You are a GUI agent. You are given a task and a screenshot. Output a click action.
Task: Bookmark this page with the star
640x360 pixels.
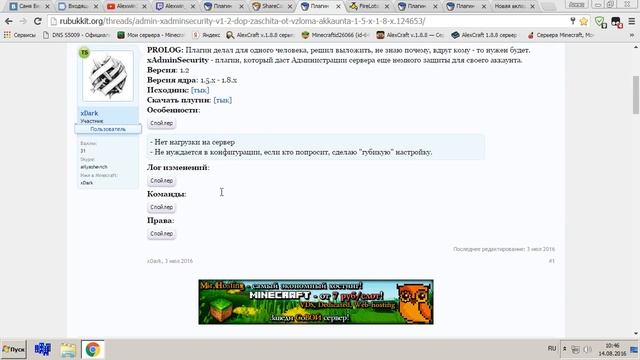coord(584,21)
